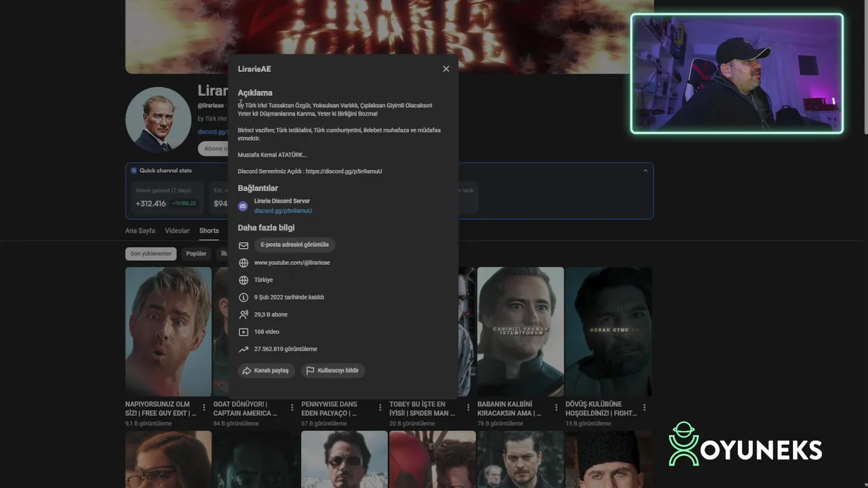Open the options menu for TOBEY BU İŞTE EN İYİSİ short
Viewport: 868px width, 488px height.
coord(468,408)
